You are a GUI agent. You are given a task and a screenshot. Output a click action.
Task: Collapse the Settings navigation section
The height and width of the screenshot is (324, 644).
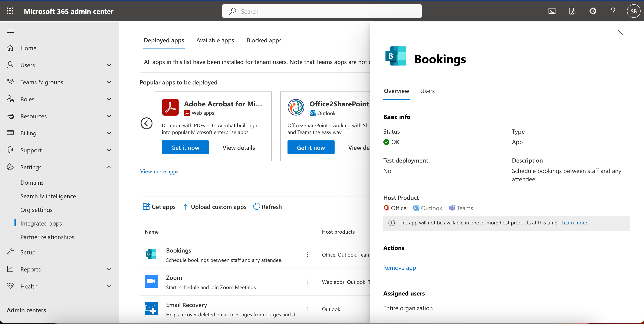point(109,167)
